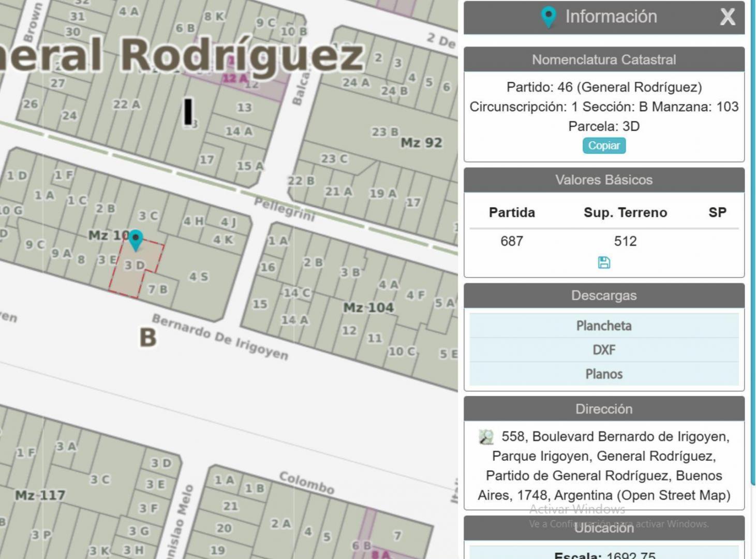Click the Sup. Terreno column header
The width and height of the screenshot is (756, 559).
click(x=625, y=213)
